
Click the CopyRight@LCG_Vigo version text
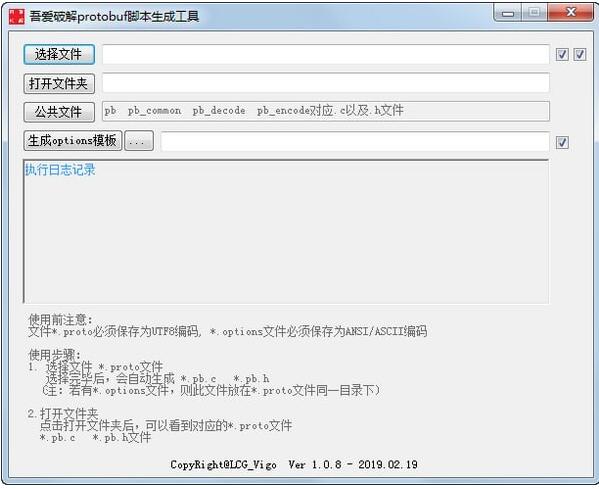293,465
